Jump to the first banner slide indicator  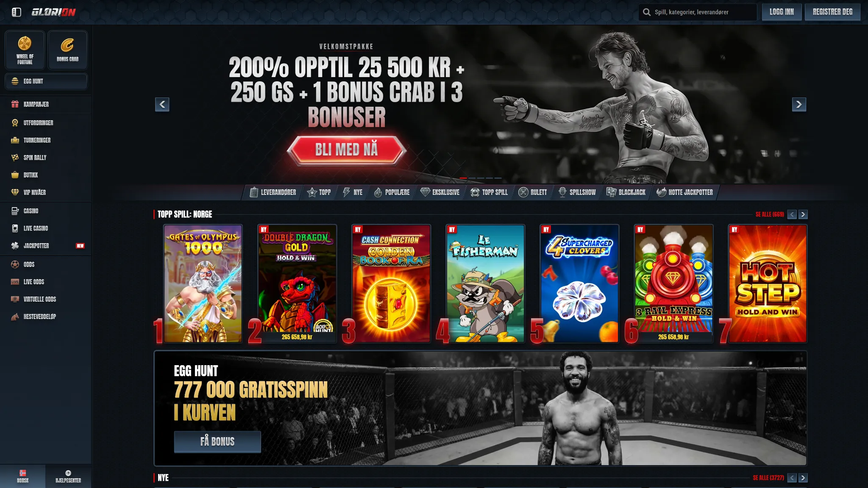[463, 178]
